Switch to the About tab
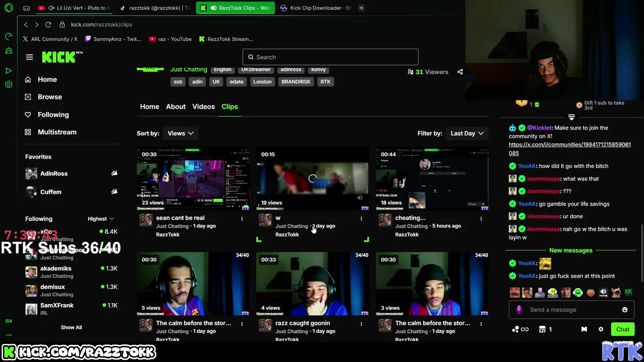 tap(176, 107)
